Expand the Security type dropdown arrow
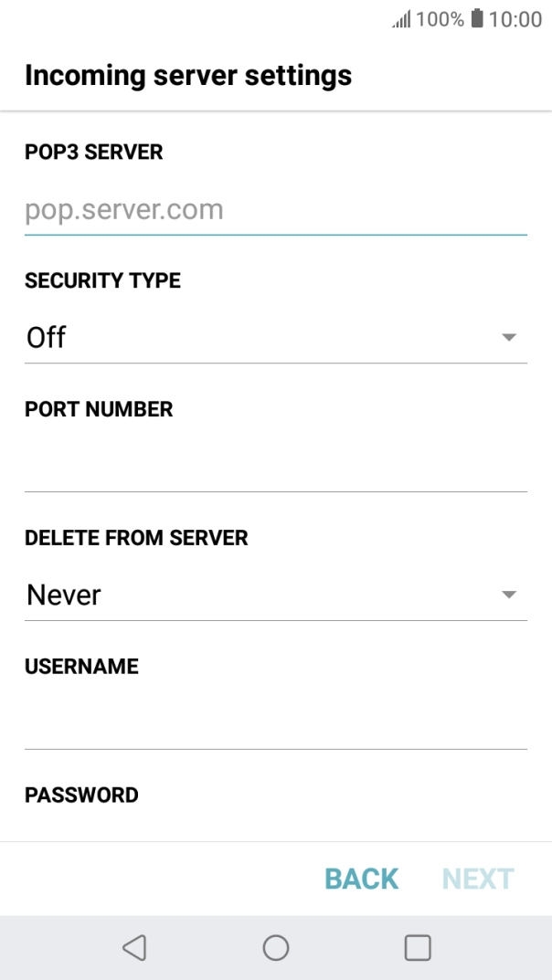Image resolution: width=552 pixels, height=980 pixels. click(x=509, y=338)
